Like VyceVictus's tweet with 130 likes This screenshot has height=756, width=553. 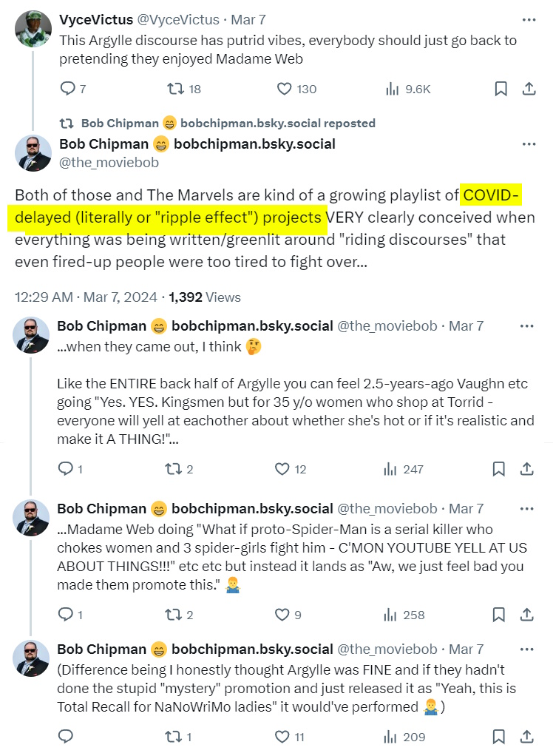point(284,89)
